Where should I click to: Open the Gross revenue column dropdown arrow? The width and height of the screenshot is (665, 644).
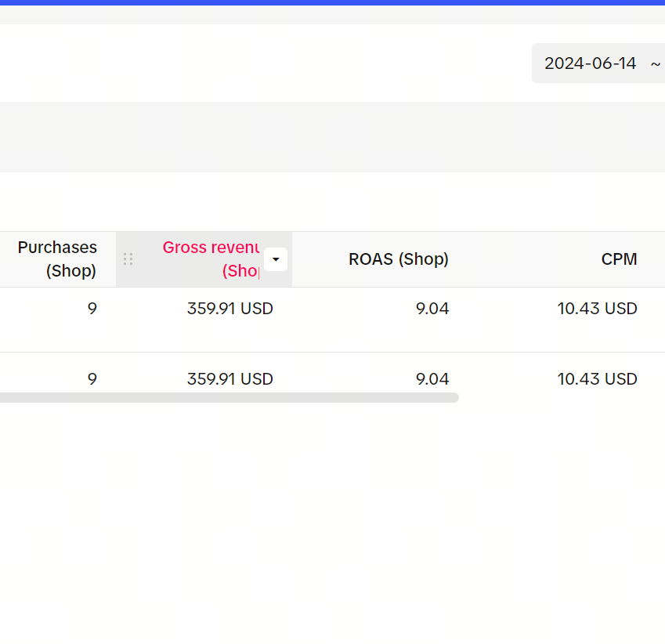point(276,259)
